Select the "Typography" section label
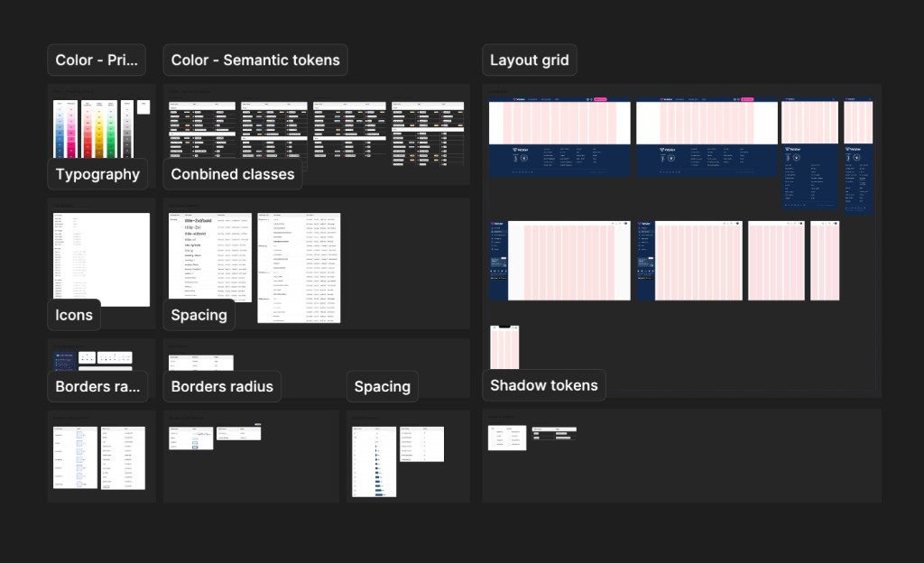924x563 pixels. pos(97,174)
